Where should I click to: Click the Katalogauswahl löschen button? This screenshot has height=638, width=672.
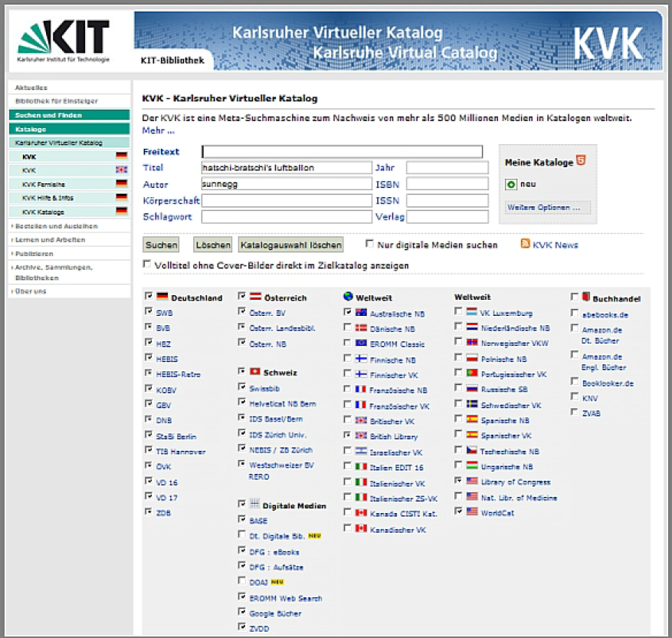(x=290, y=245)
